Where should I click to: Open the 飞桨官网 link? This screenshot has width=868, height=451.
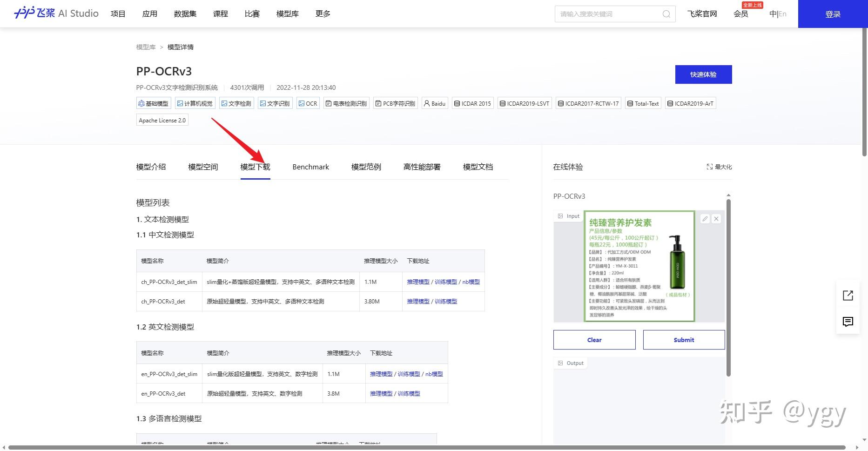(x=702, y=13)
